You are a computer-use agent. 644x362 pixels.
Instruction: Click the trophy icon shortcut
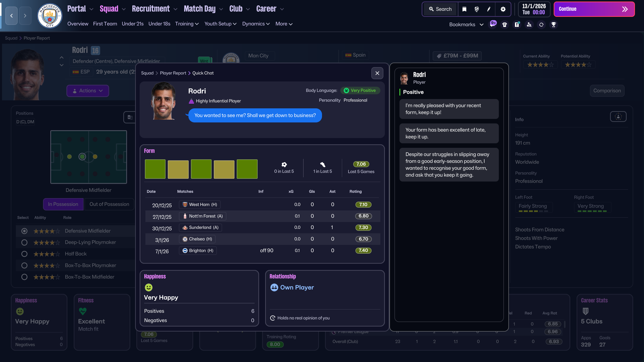[553, 25]
